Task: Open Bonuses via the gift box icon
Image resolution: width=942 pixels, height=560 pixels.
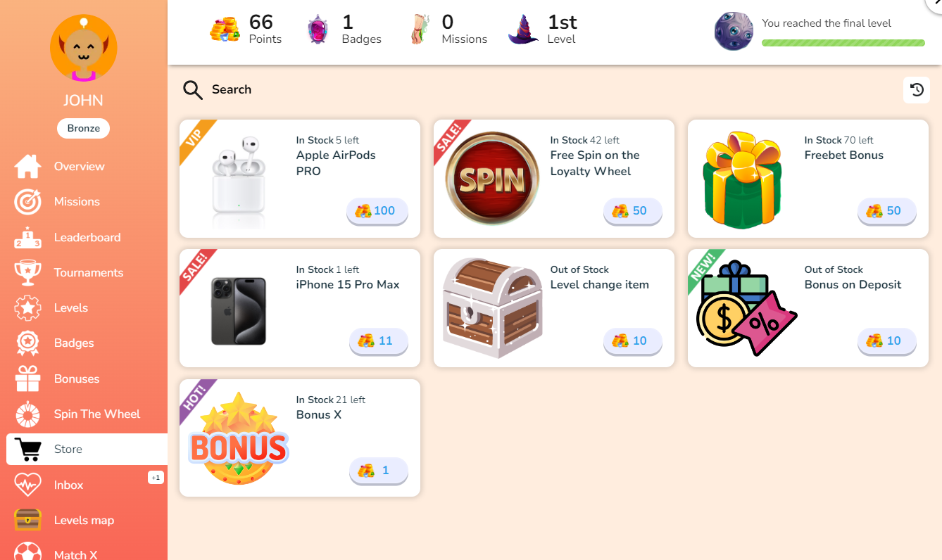Action: click(28, 378)
